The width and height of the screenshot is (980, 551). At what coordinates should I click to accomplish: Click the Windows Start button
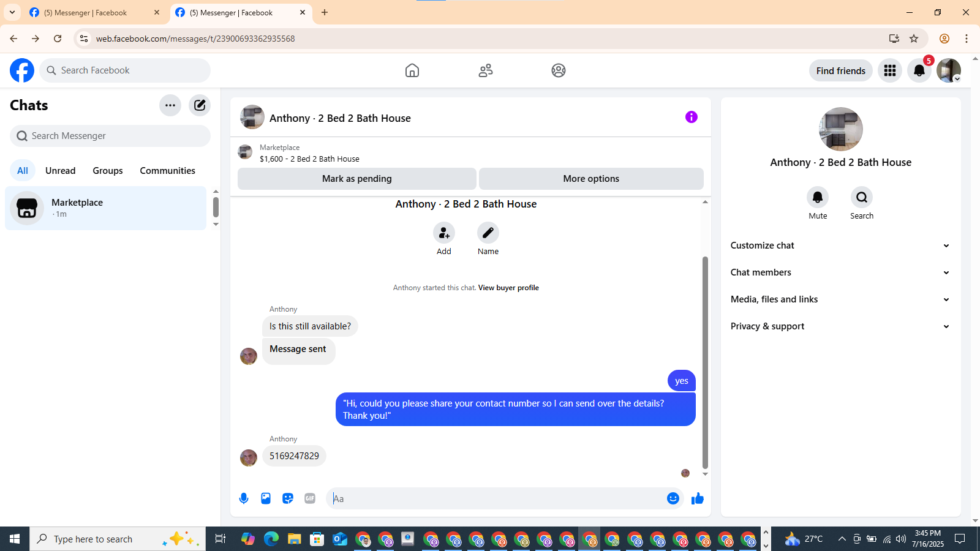coord(15,539)
